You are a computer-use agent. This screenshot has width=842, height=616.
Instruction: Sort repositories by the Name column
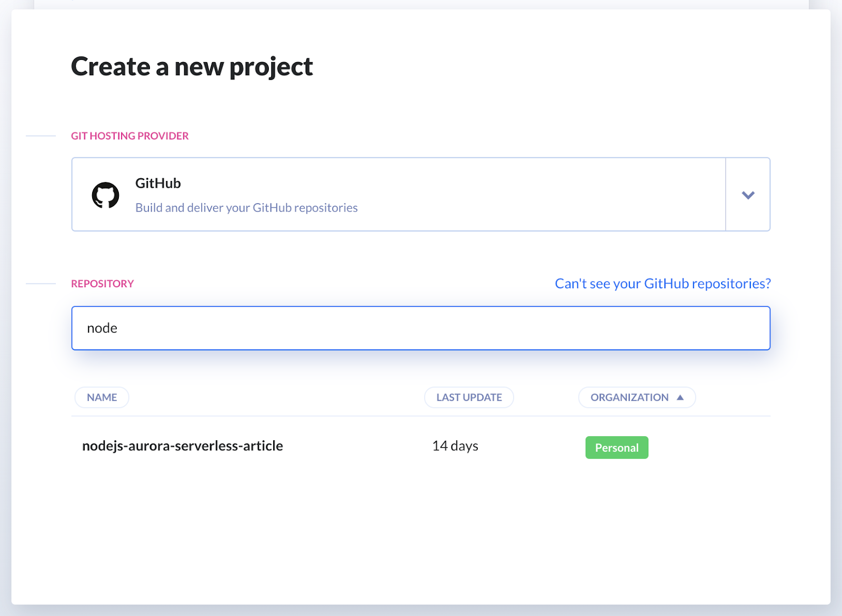coord(102,397)
